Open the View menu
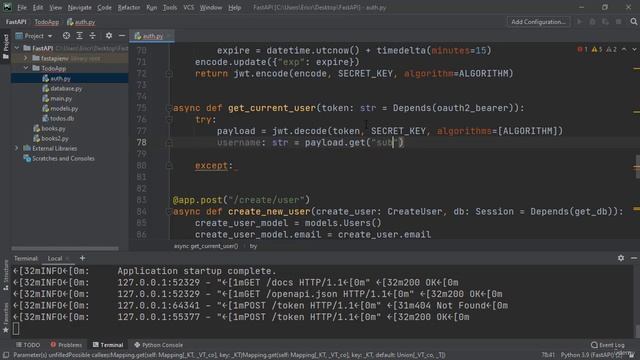Screen dimensions: 640x360 pyautogui.click(x=56, y=7)
